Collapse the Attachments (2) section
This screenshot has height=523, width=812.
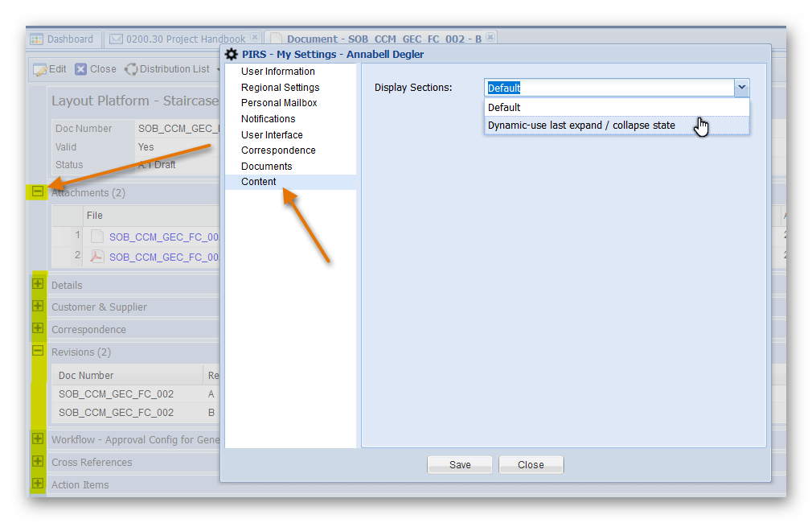[38, 192]
